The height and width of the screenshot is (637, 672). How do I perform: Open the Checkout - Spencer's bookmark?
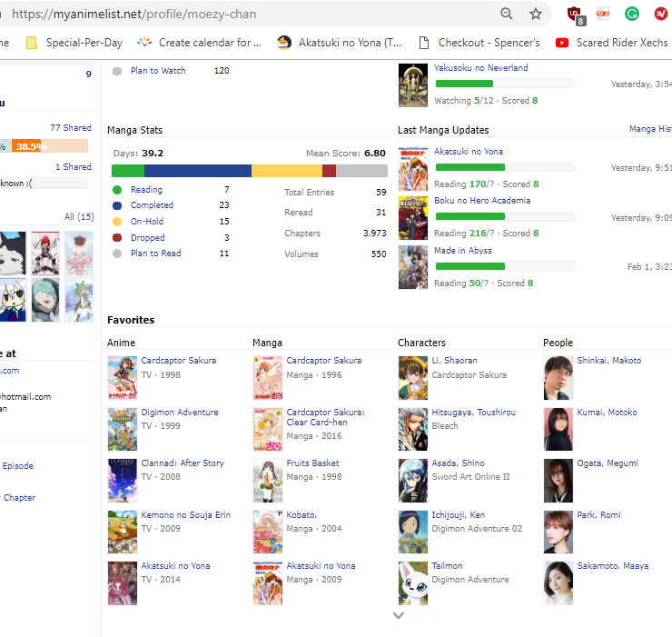(479, 43)
